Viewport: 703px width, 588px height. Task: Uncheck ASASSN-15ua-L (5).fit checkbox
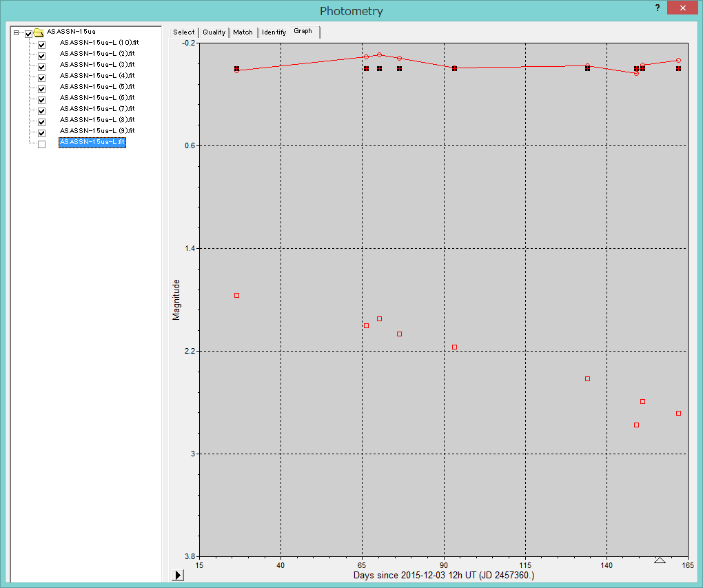[x=41, y=89]
